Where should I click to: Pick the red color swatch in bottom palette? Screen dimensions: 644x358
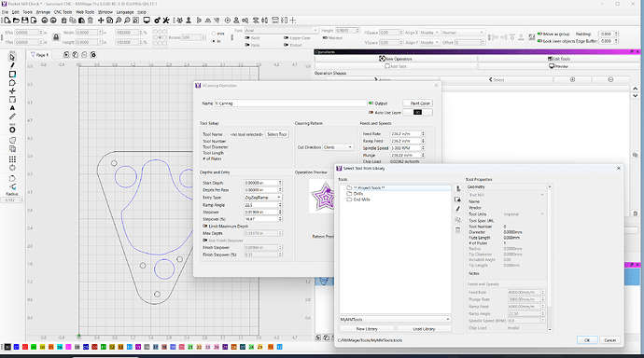click(25, 347)
